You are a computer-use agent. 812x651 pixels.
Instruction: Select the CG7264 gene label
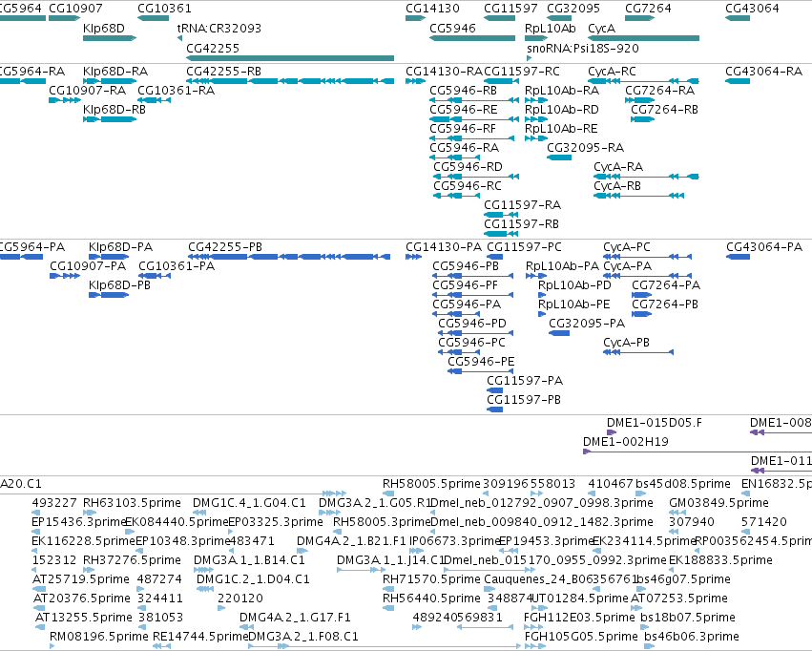pos(648,9)
